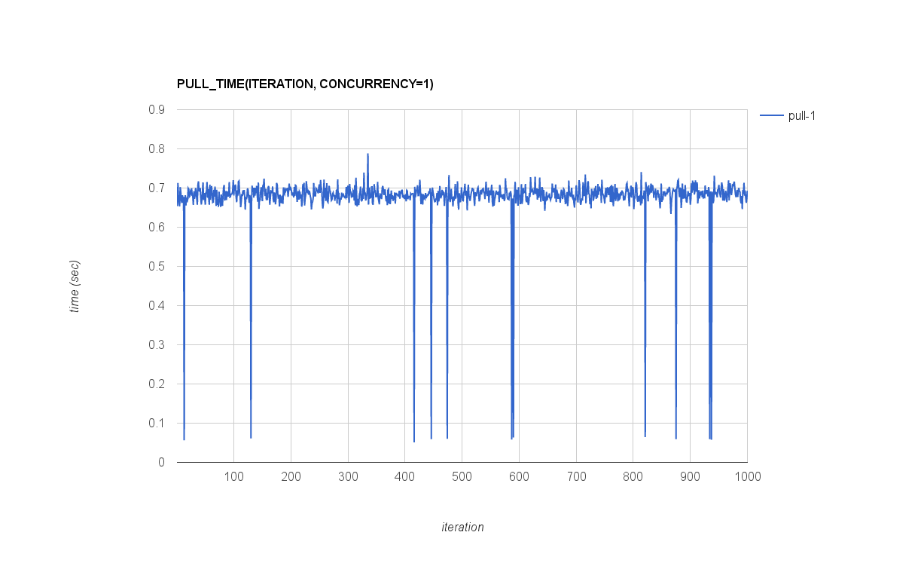924x572 pixels.
Task: Select the "iteration" horizontal axis title
Action: [462, 528]
